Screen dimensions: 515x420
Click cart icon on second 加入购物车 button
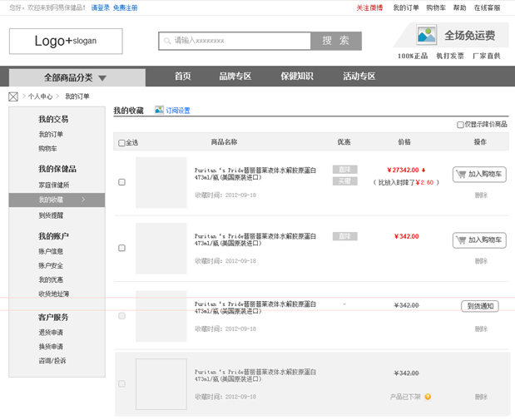pyautogui.click(x=461, y=240)
